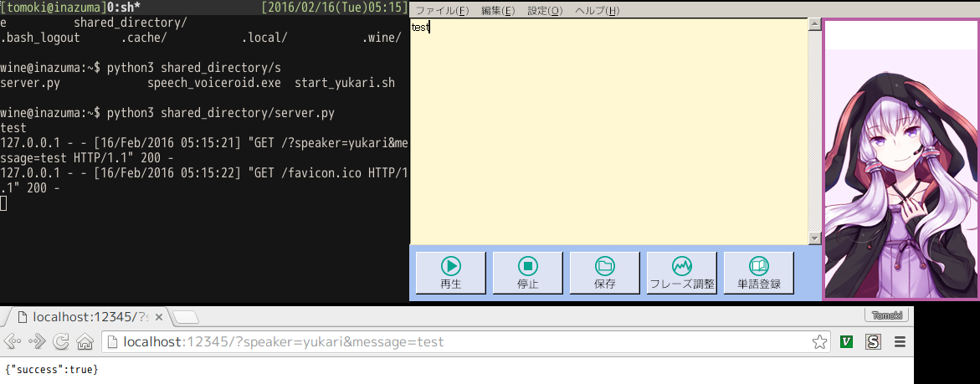Click the 再生 play button in Voiceroid
Image resolution: width=980 pixels, height=384 pixels.
point(450,273)
